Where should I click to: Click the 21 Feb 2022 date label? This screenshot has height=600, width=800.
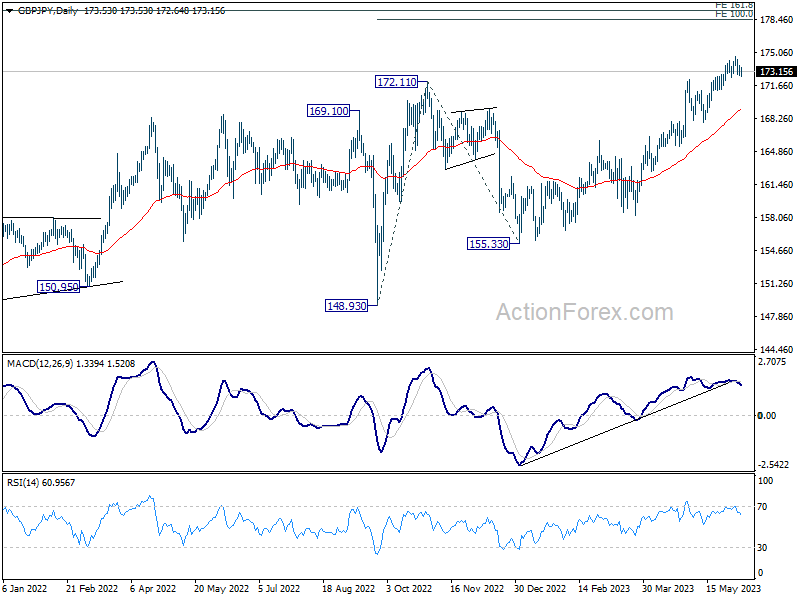[92, 589]
